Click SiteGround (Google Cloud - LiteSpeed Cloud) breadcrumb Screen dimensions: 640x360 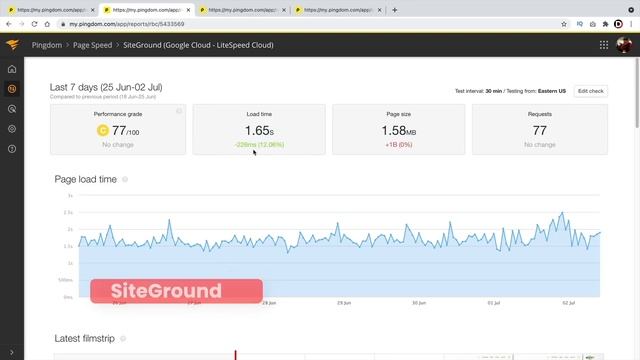coord(198,45)
